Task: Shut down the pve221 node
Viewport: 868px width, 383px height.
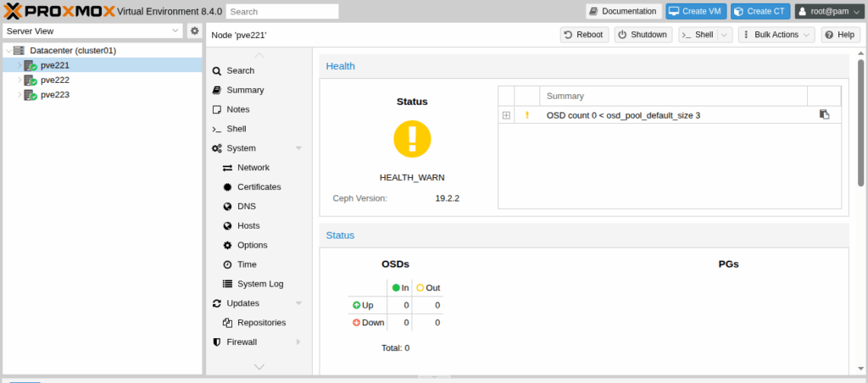Action: (x=643, y=35)
